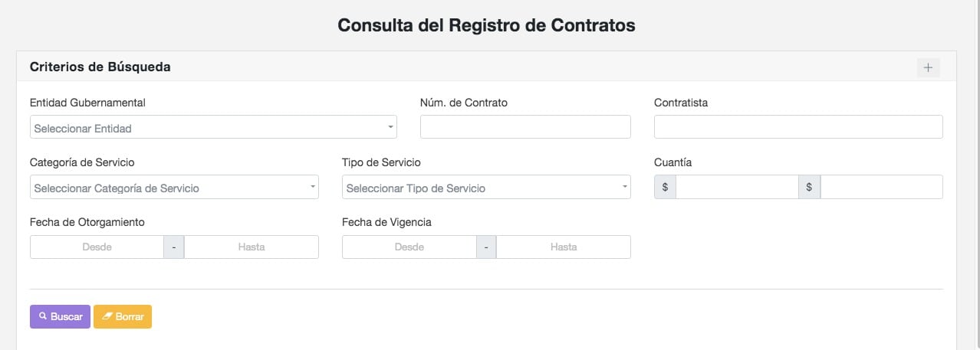980x350 pixels.
Task: Click the dash separator in Fecha de Vigencia
Action: tap(486, 247)
